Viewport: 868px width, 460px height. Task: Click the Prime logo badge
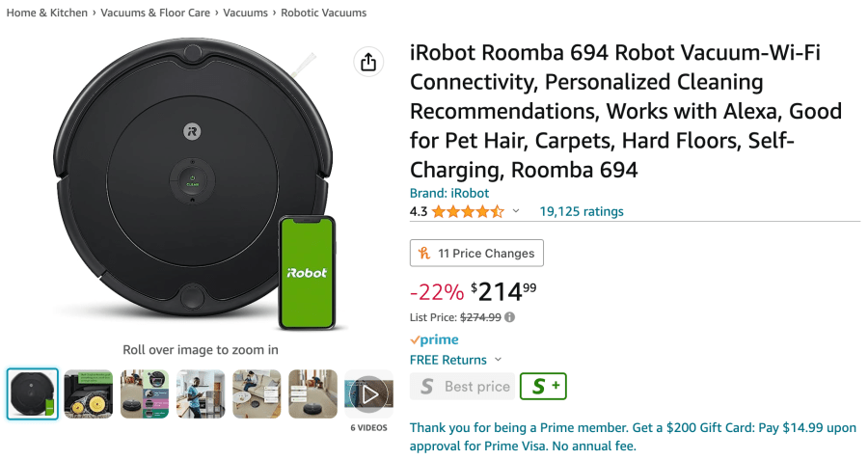(434, 339)
